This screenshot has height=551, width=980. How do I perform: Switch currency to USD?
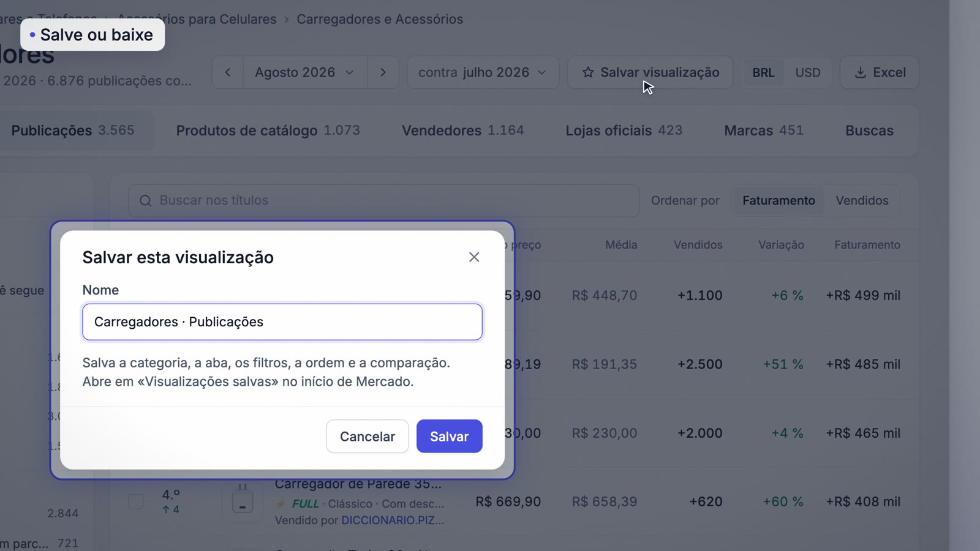point(808,72)
